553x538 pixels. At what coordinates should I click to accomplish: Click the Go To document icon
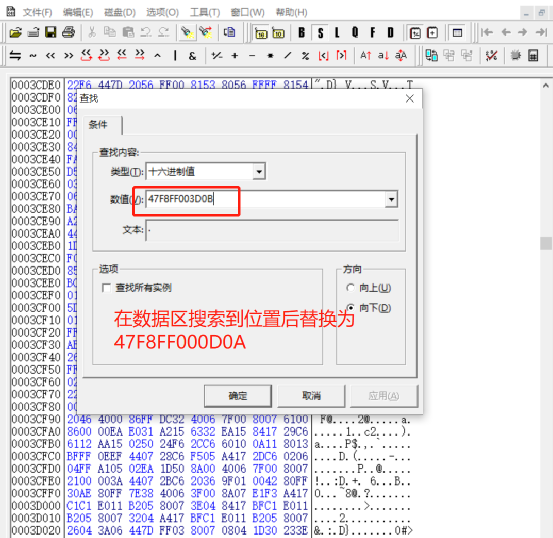pyautogui.click(x=230, y=33)
